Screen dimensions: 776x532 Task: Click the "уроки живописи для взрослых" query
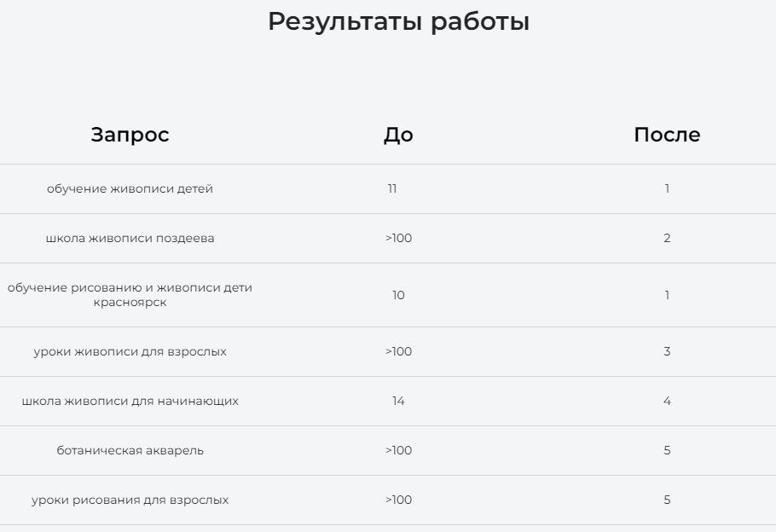tap(130, 351)
